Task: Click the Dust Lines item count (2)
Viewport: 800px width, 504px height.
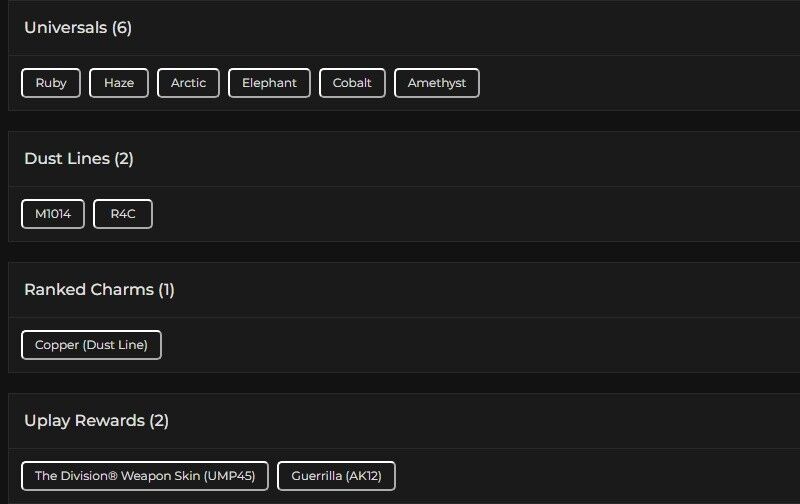Action: 124,158
